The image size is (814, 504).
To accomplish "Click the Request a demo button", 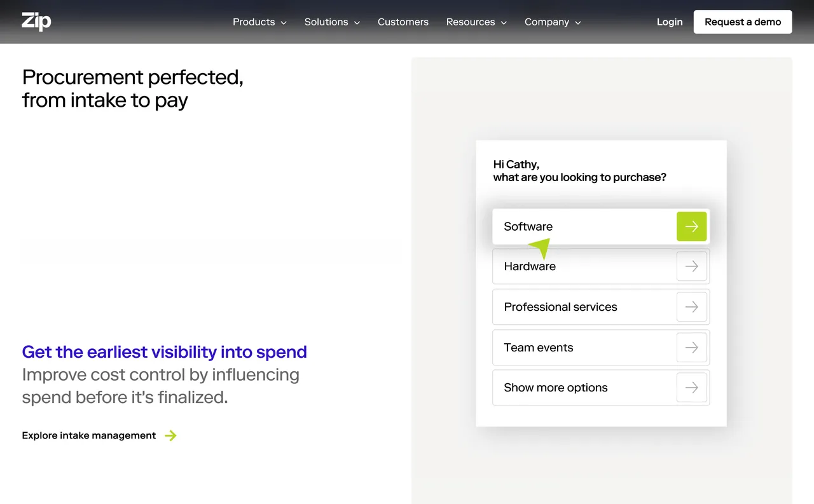I will 742,22.
